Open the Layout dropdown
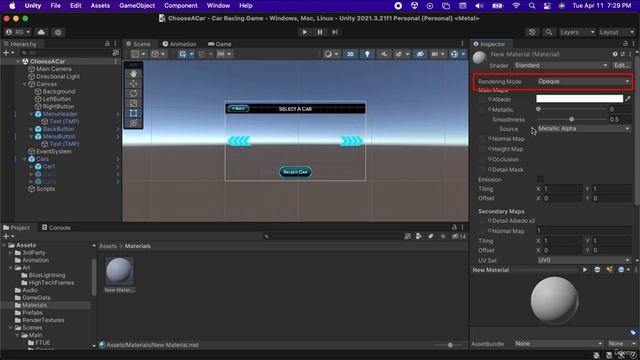Screen dimensions: 640x360 (x=616, y=32)
